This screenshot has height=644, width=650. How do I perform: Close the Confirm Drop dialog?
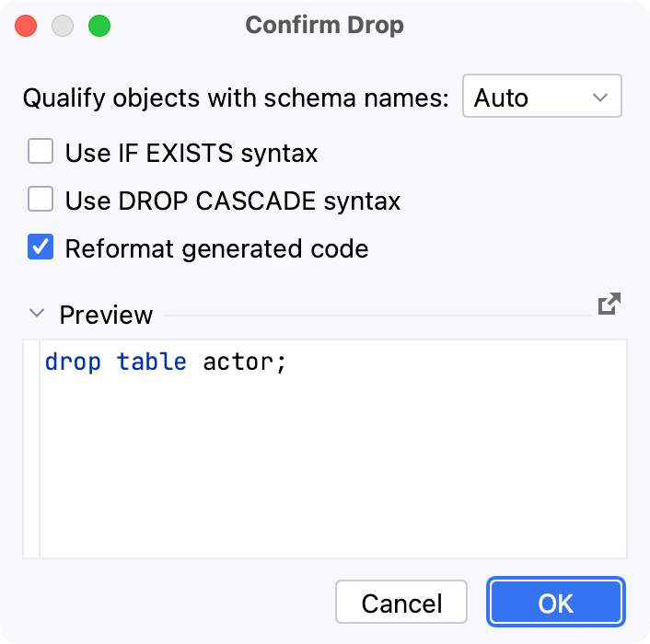26,26
